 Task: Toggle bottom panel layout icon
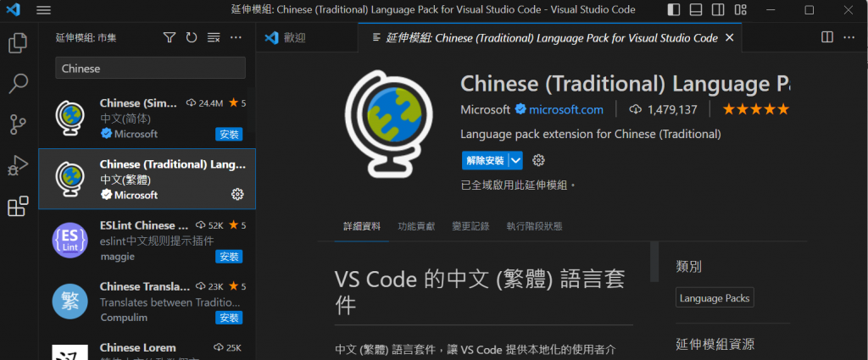click(x=696, y=10)
